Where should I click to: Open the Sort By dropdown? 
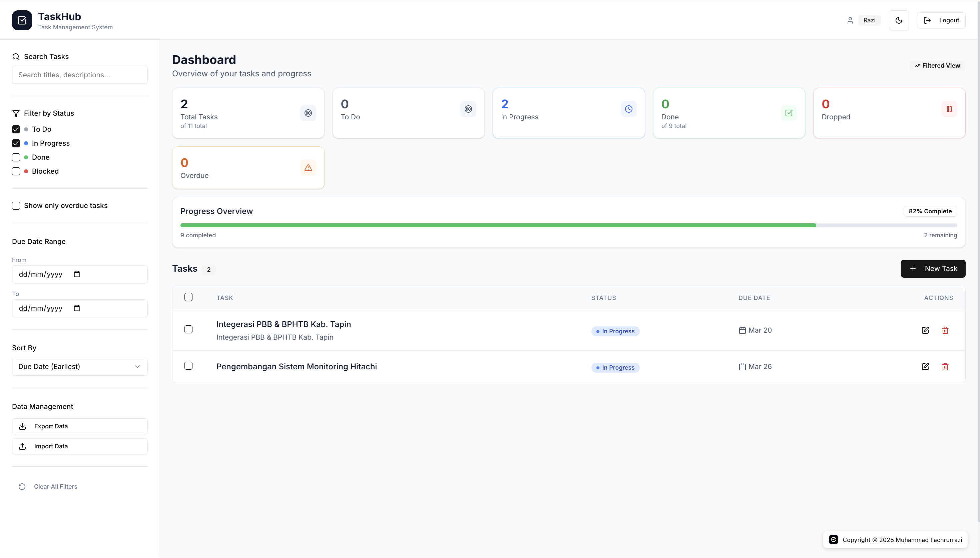(x=79, y=366)
